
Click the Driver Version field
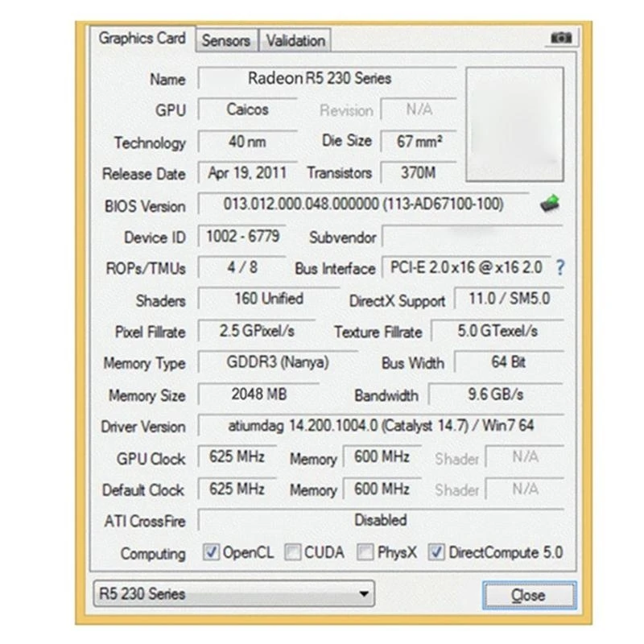tap(381, 426)
